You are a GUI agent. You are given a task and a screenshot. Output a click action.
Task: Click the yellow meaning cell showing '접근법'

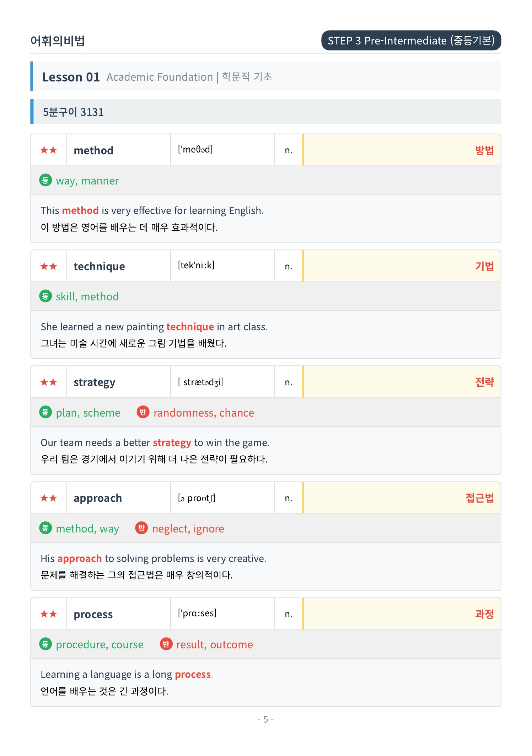coord(402,498)
